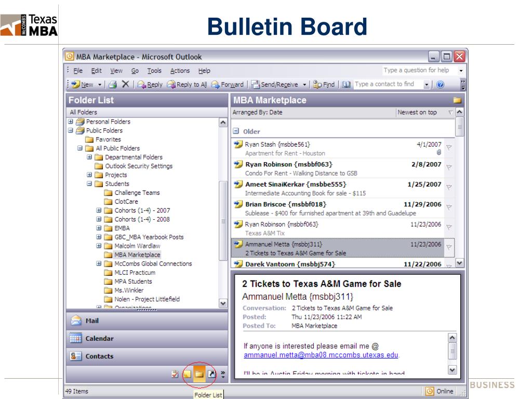Viewport: 532px width, 399px height.
Task: Collapse Public Folders tree node
Action: 71,130
